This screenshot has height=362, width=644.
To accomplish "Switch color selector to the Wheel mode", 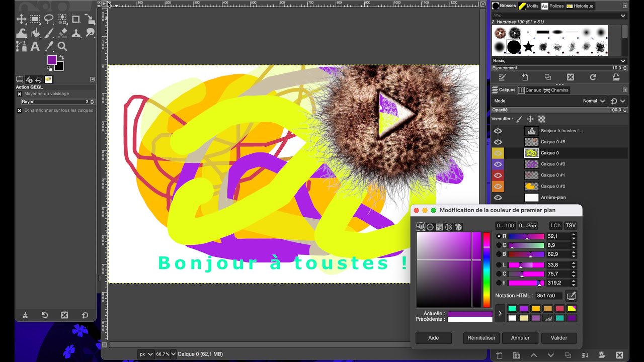I will coord(449,227).
